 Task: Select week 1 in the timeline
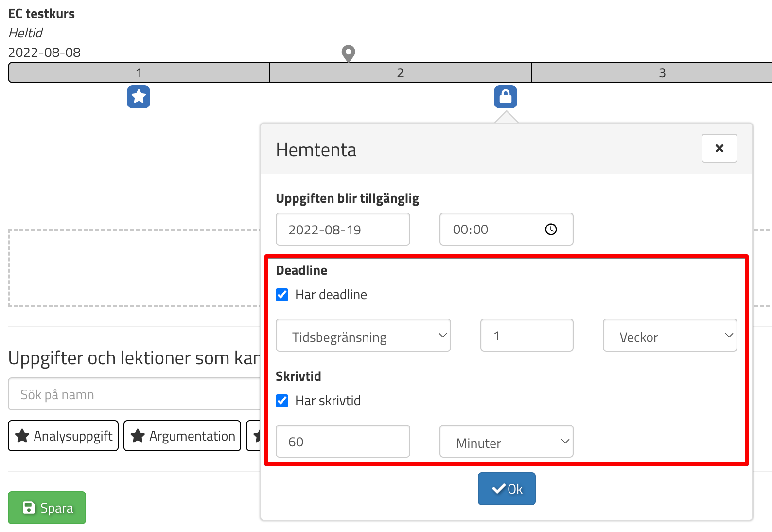coord(139,73)
